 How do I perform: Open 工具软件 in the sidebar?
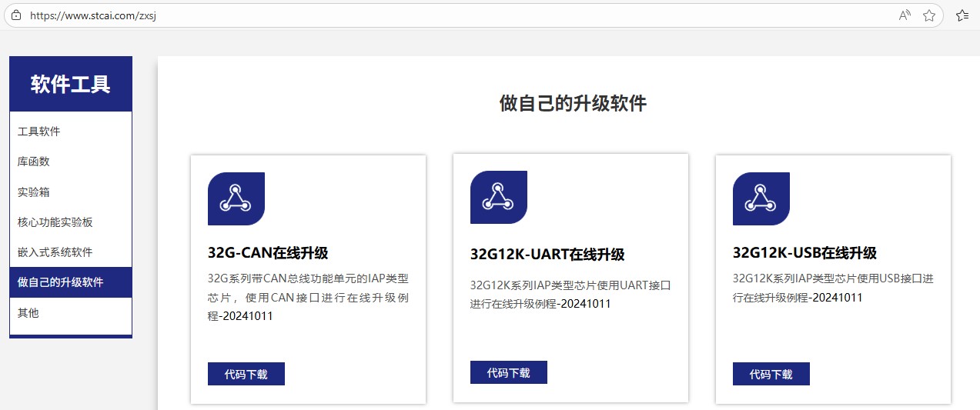point(71,132)
